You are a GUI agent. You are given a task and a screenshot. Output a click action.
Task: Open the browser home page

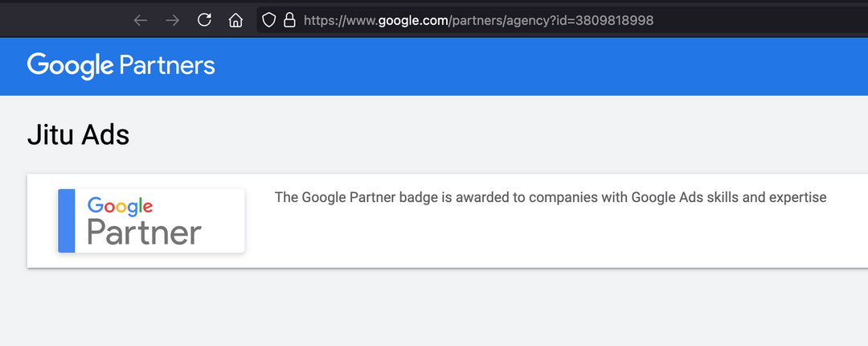click(x=235, y=20)
